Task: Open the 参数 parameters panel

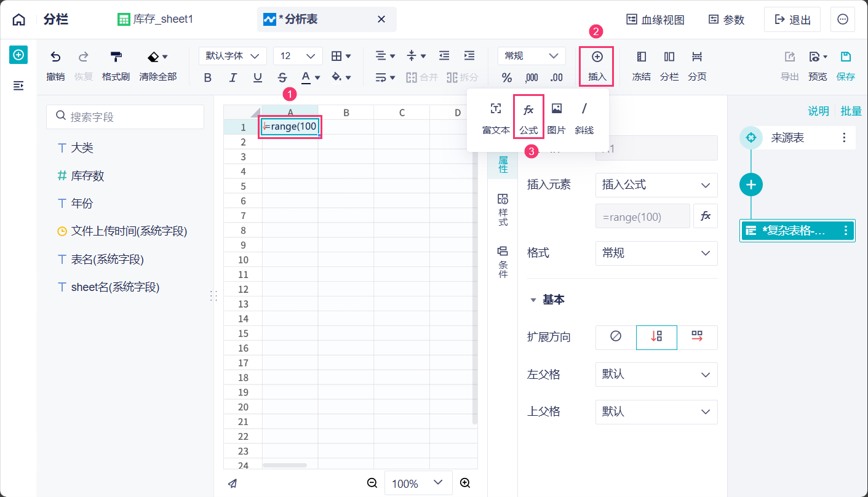Action: pyautogui.click(x=727, y=20)
